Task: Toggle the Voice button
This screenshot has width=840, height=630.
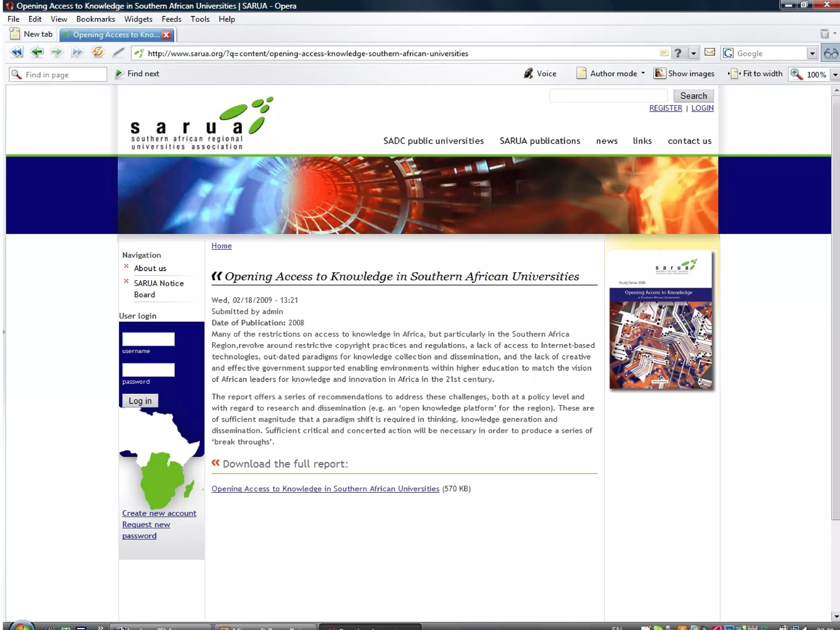Action: click(x=540, y=74)
